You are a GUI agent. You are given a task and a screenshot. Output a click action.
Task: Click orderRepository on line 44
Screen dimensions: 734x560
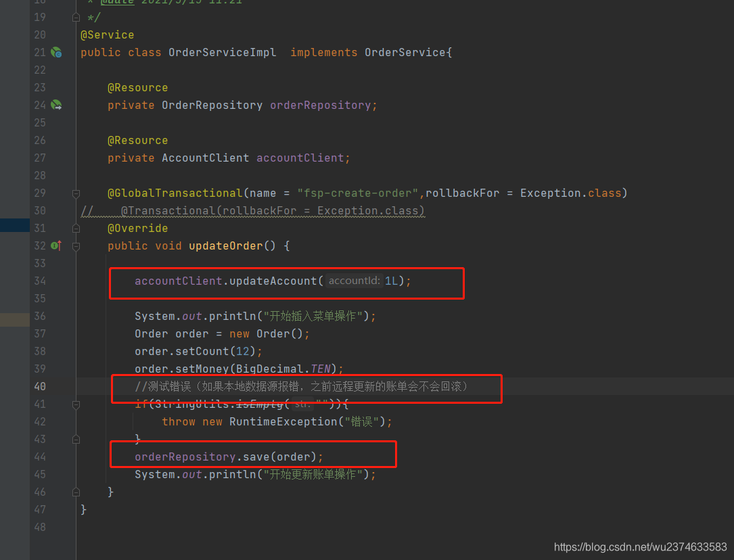(185, 457)
